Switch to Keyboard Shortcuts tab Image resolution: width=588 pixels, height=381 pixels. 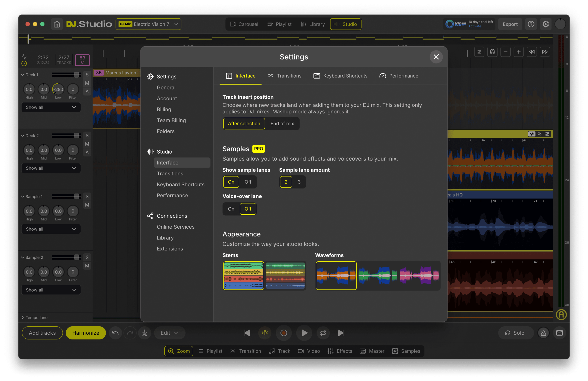coord(340,76)
